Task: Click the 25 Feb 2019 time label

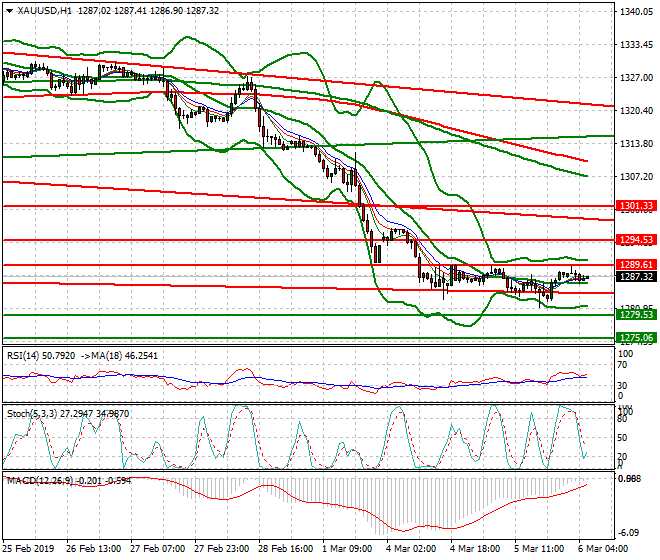Action: (29, 549)
